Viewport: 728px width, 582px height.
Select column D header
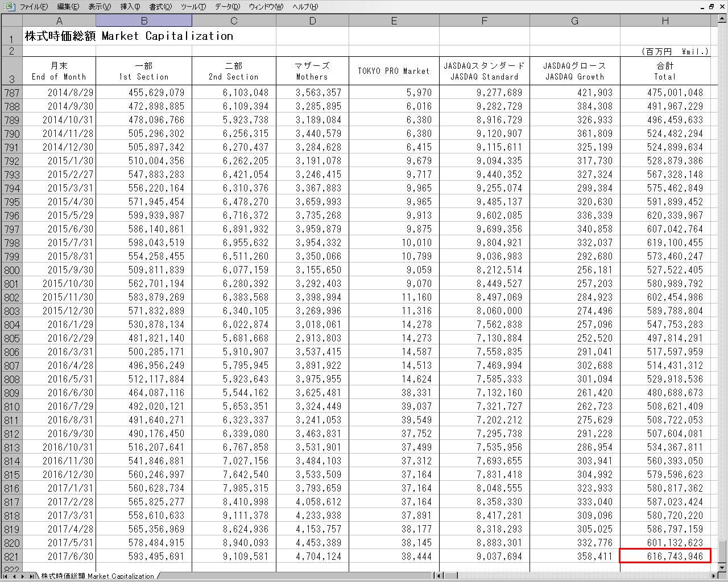pos(313,21)
